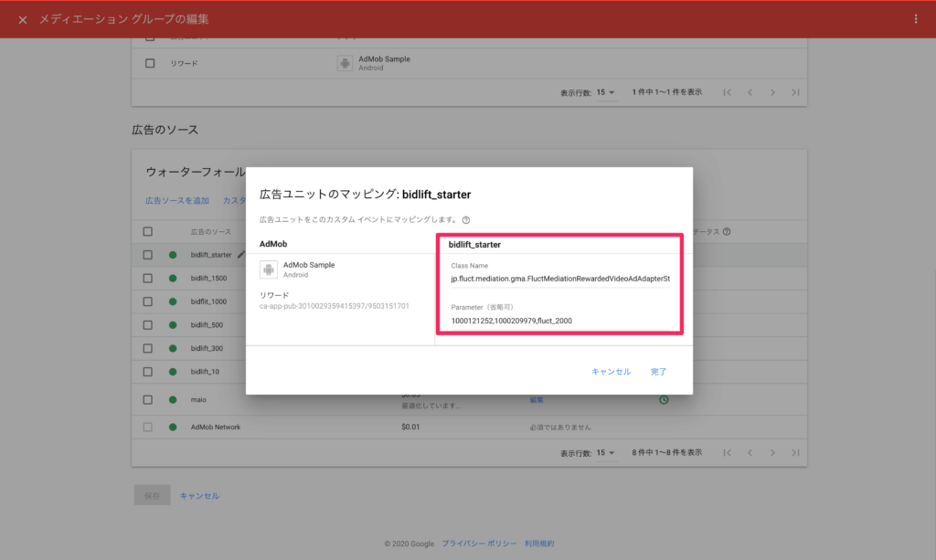Click the 必須ではありません text
The width and height of the screenshot is (936, 560).
[560, 427]
